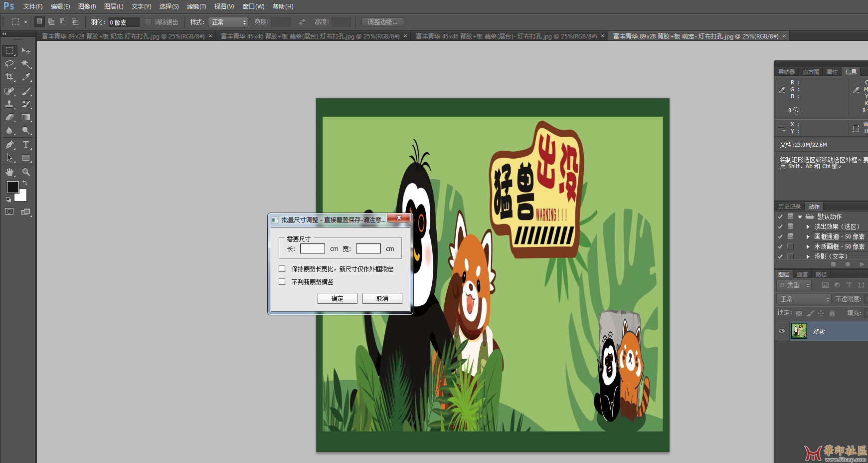Viewport: 868px width, 463px height.
Task: Select the Move tool
Action: [x=26, y=51]
